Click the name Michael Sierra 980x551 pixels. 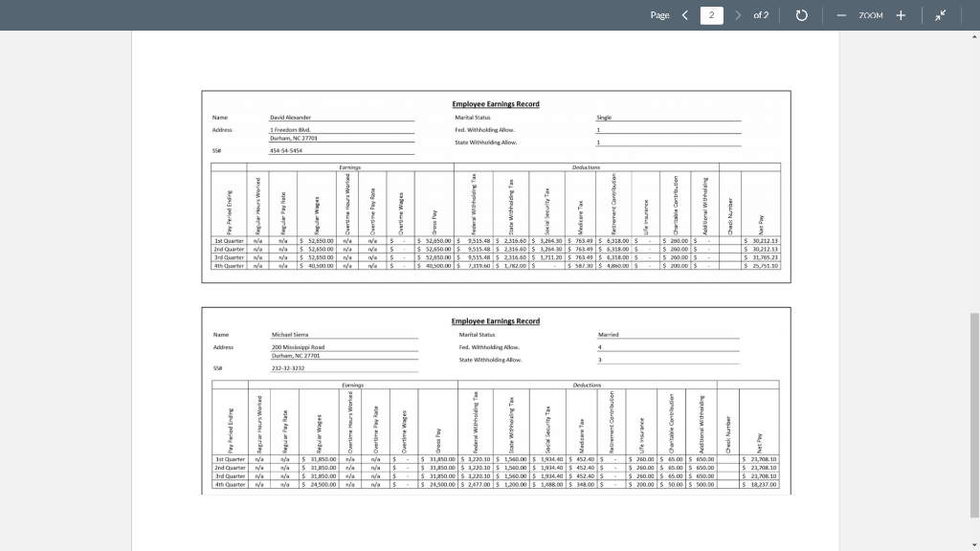click(x=290, y=334)
